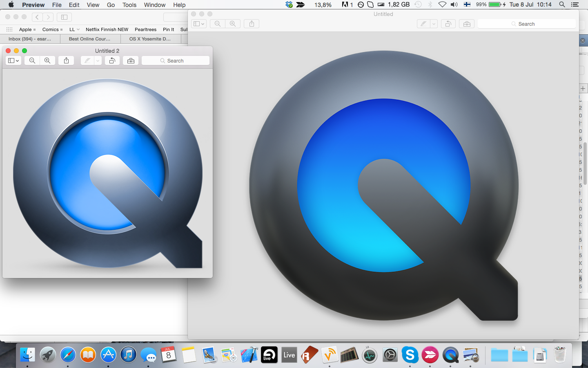Viewport: 588px width, 368px height.
Task: Zoom in using the magnifier plus icon
Action: (47, 61)
